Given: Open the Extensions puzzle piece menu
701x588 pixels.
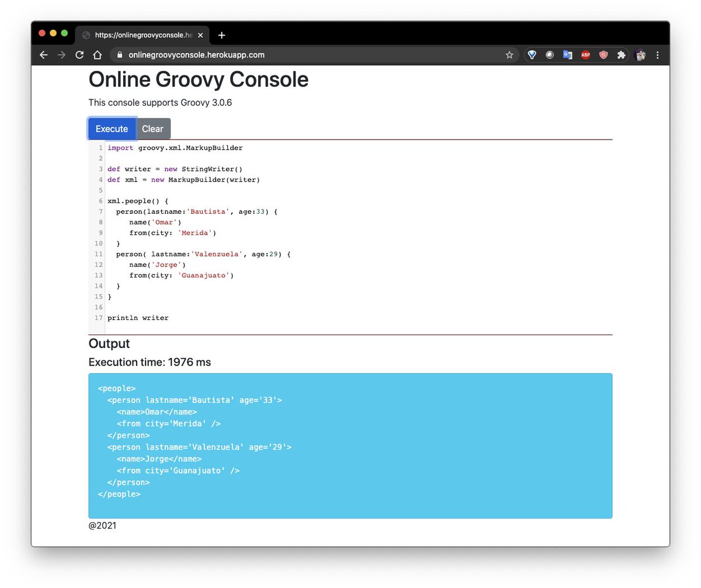Looking at the screenshot, I should point(621,54).
